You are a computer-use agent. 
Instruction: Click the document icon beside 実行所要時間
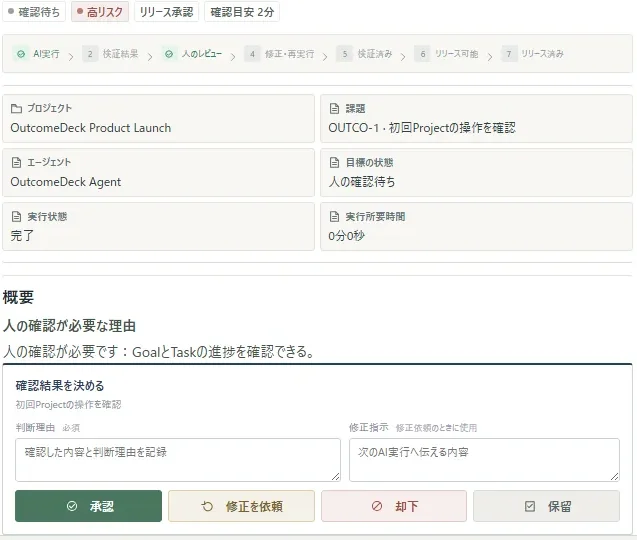pos(334,217)
